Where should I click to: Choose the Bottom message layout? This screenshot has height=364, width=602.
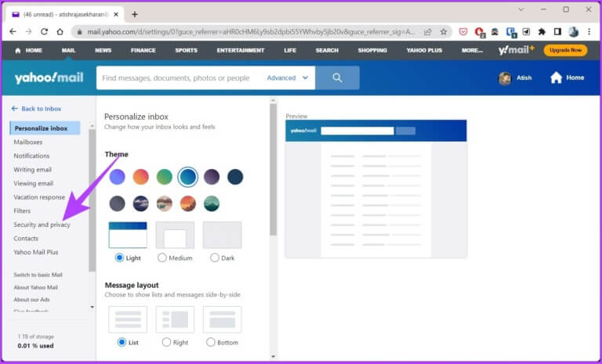tap(210, 342)
